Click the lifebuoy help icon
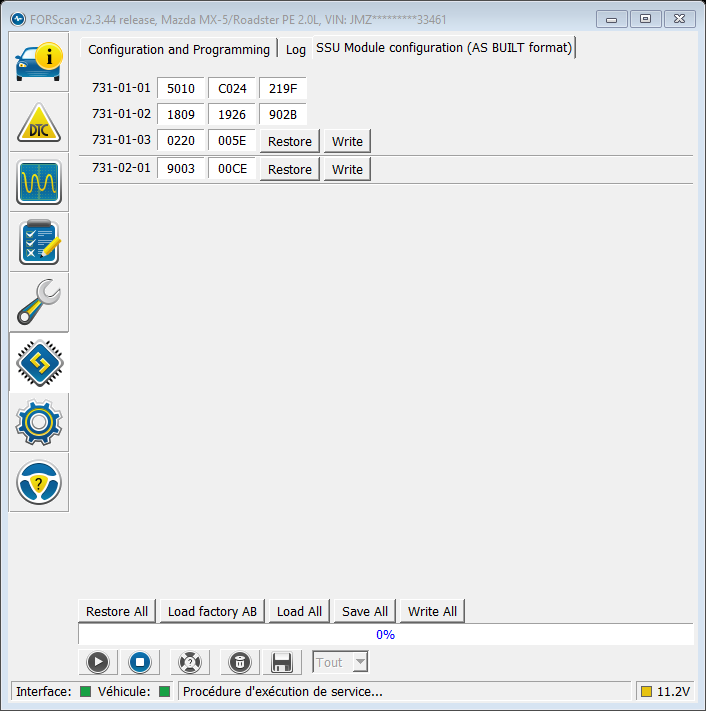Image resolution: width=706 pixels, height=711 pixels. pyautogui.click(x=190, y=662)
